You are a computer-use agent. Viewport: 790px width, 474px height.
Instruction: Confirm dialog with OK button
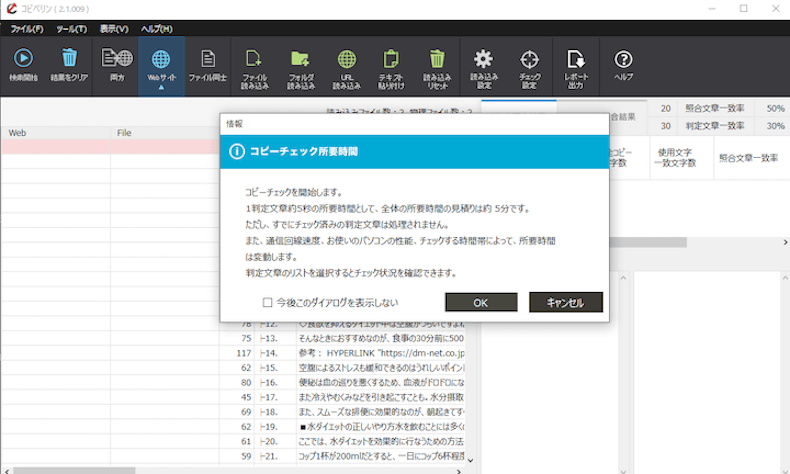pos(481,302)
